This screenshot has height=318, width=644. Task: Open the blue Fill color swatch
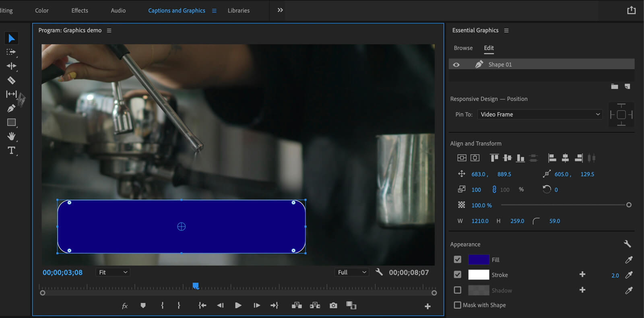coord(479,260)
